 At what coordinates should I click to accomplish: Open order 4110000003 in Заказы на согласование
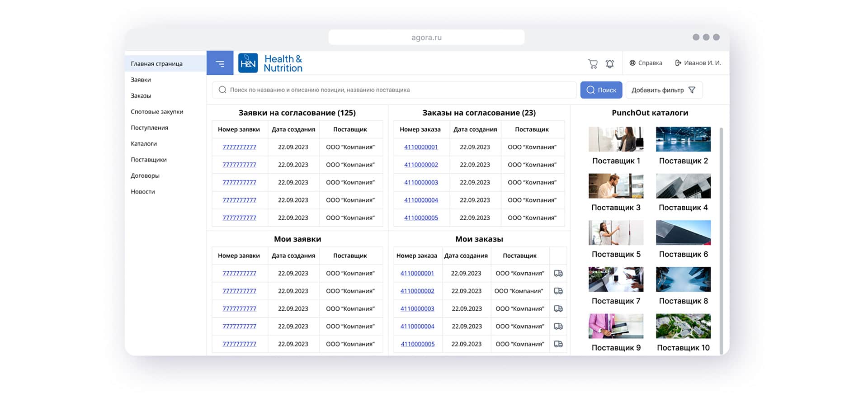[x=421, y=182]
